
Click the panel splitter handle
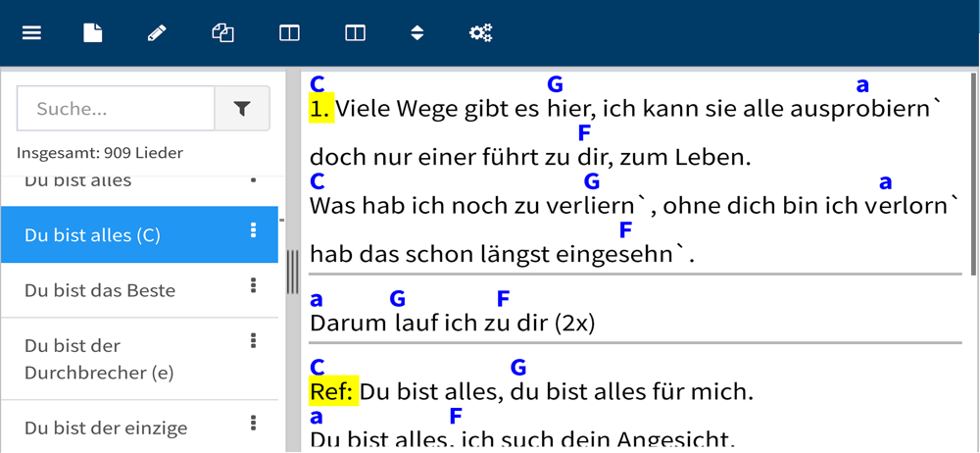292,272
